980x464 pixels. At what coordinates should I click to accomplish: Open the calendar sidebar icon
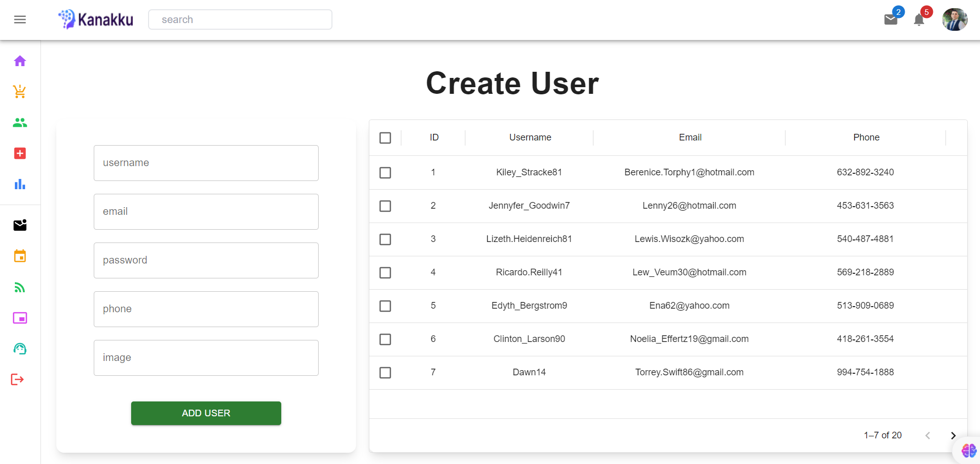point(20,256)
